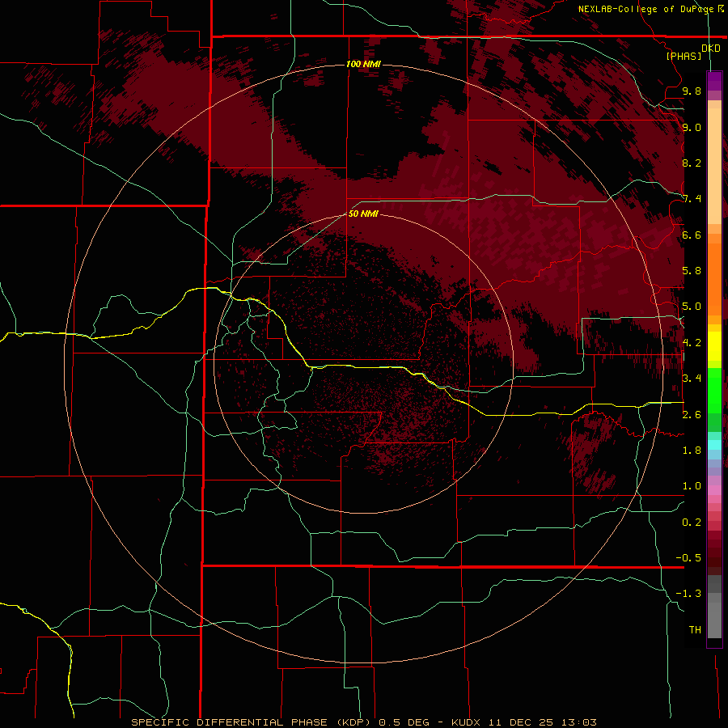
Task: Click the -1.3 value on color scale
Action: 688,594
